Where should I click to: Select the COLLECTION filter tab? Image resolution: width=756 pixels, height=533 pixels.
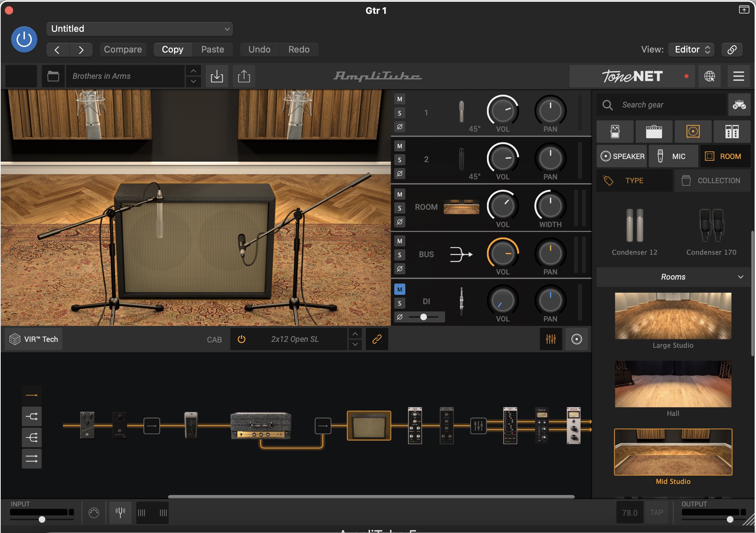click(713, 180)
